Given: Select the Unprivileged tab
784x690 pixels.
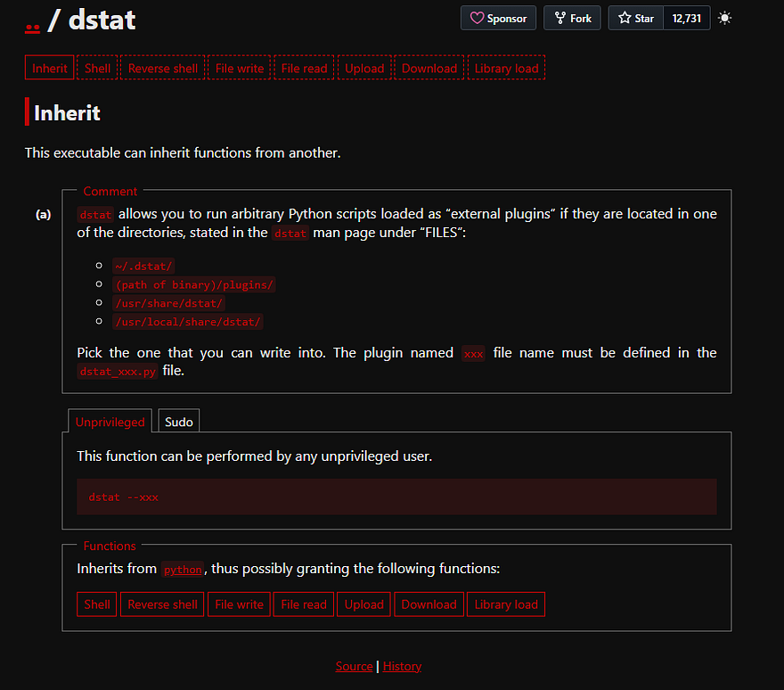Looking at the screenshot, I should click(110, 422).
